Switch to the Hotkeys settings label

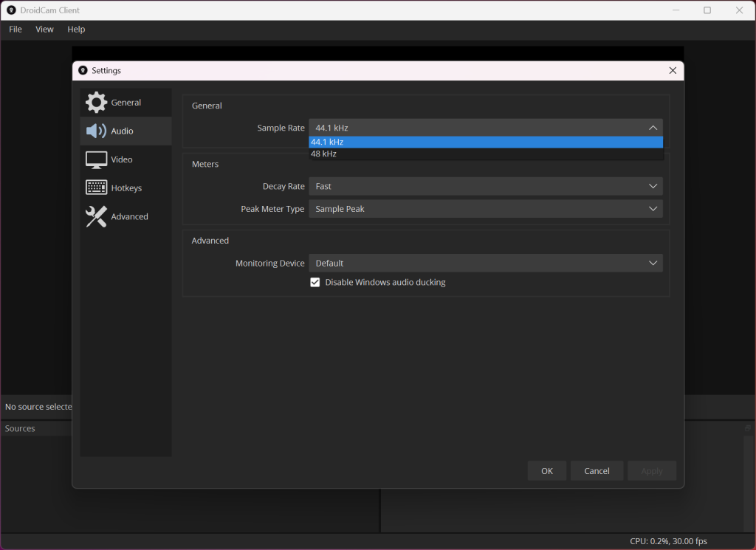(x=126, y=188)
